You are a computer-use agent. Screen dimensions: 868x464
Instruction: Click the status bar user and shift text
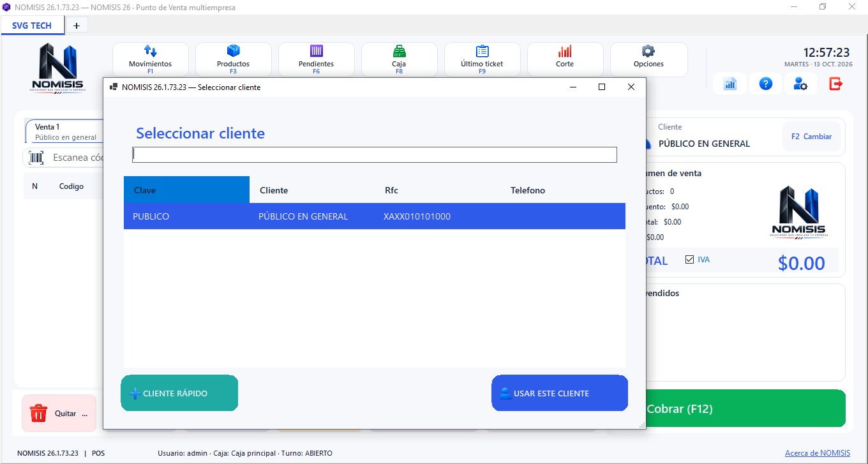point(245,453)
